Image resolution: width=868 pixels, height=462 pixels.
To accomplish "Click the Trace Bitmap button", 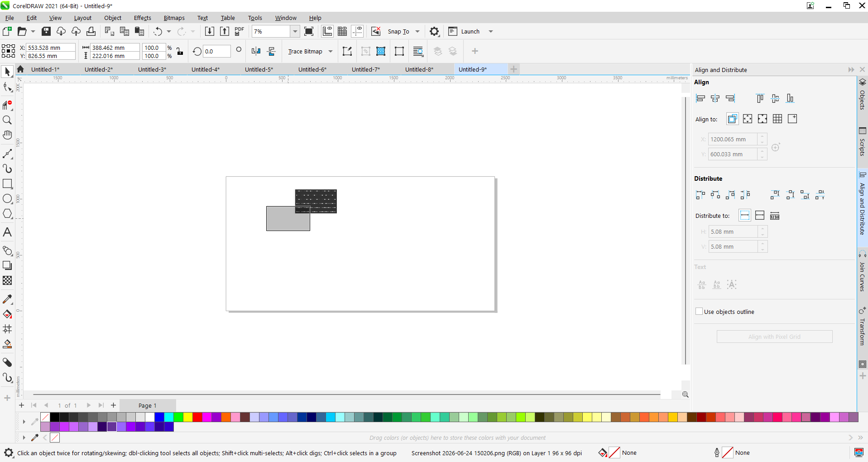I will (x=305, y=51).
